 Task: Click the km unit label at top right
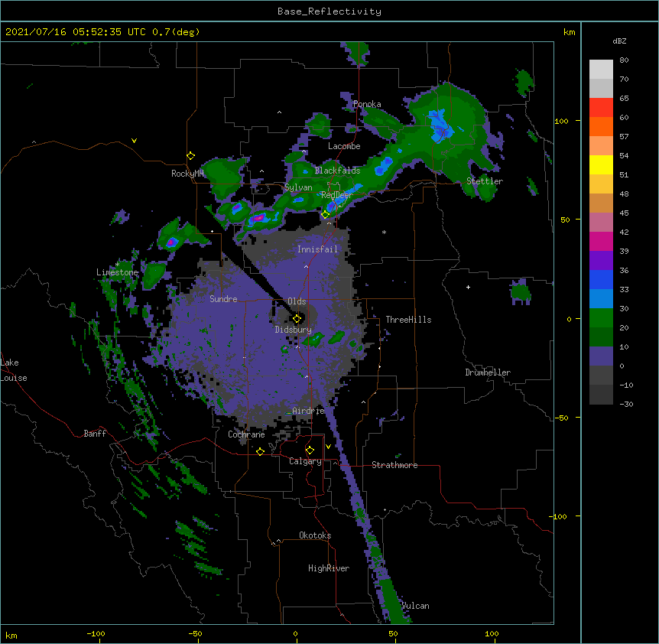pyautogui.click(x=569, y=32)
